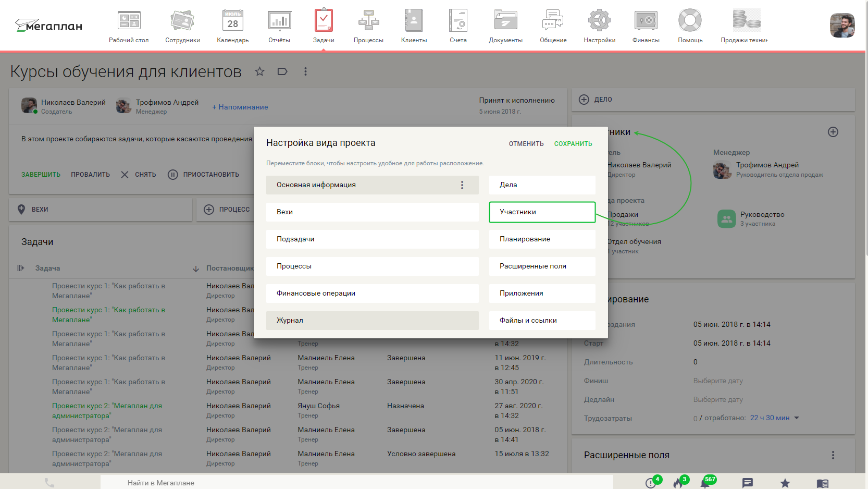The image size is (868, 489).
Task: Open the Задачи section
Action: [x=324, y=26]
